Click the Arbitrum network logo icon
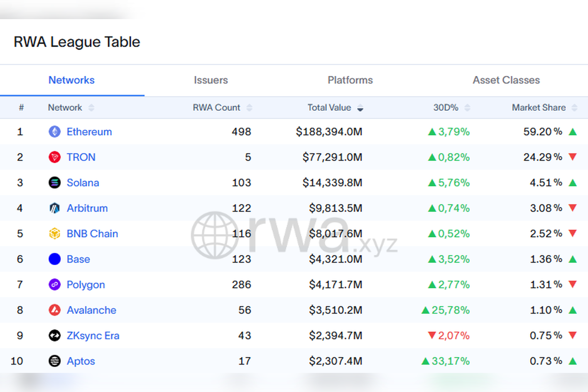Viewport: 588px width, 392px height. (54, 208)
